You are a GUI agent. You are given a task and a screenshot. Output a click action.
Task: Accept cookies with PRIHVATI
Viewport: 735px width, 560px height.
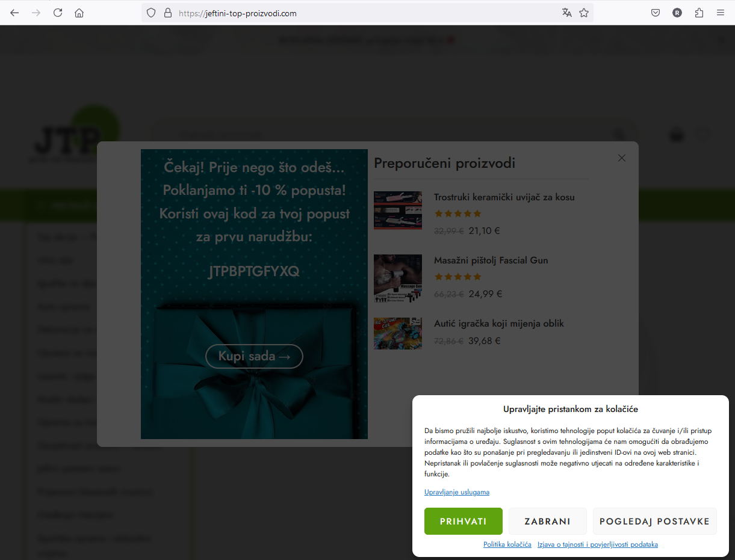464,522
